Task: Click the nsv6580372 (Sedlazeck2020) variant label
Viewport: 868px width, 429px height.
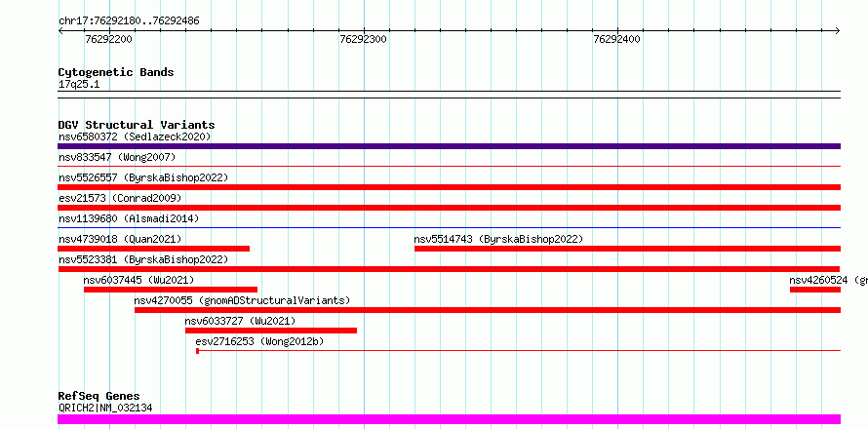Action: point(135,136)
